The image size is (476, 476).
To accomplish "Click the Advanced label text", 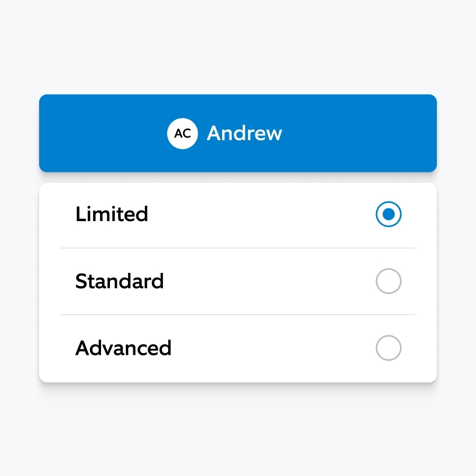I will pyautogui.click(x=123, y=348).
